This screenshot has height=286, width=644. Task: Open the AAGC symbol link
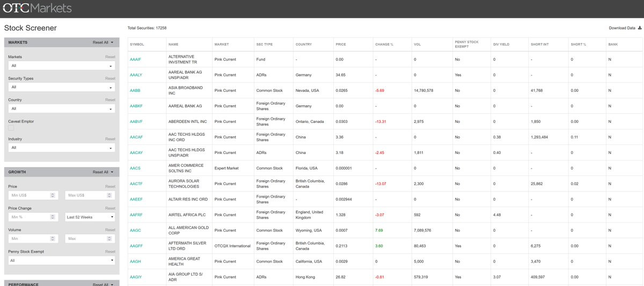135,231
